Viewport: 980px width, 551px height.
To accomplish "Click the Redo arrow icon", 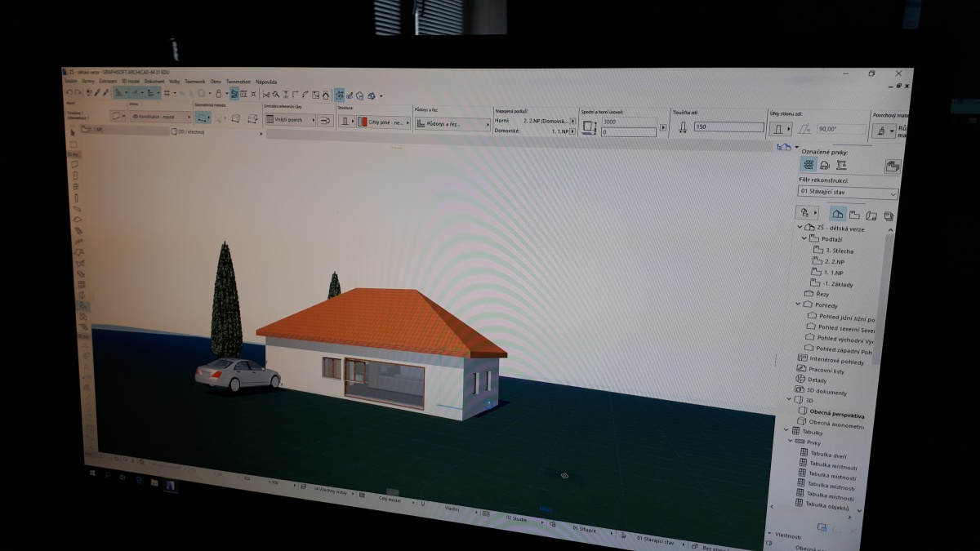I will (78, 93).
